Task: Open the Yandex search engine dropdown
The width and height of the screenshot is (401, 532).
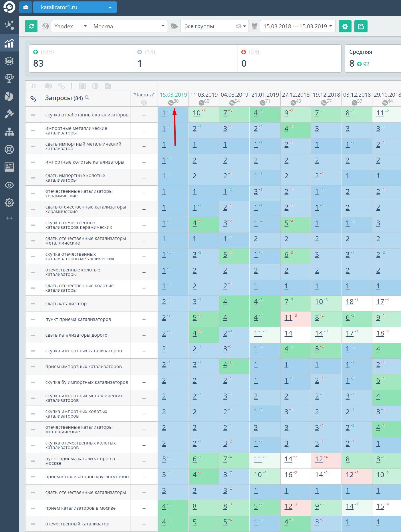Action: point(71,26)
